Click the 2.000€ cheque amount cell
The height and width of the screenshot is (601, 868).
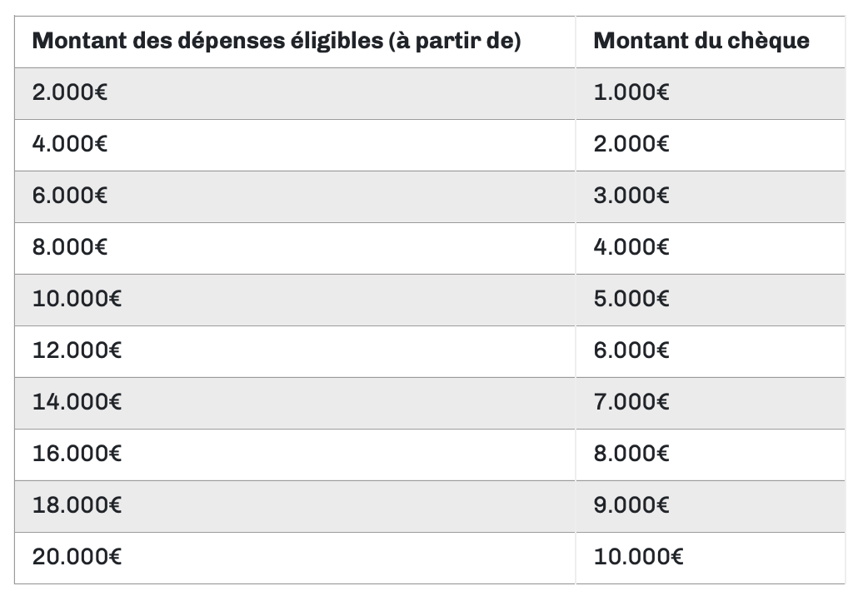pyautogui.click(x=631, y=144)
